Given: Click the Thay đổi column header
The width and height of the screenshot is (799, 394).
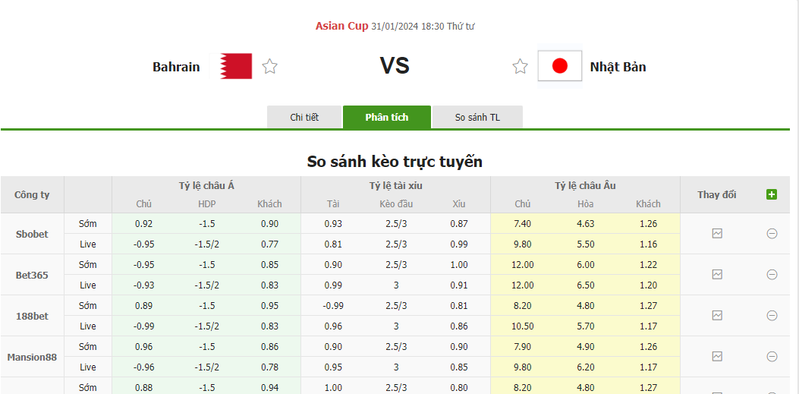Looking at the screenshot, I should point(717,195).
